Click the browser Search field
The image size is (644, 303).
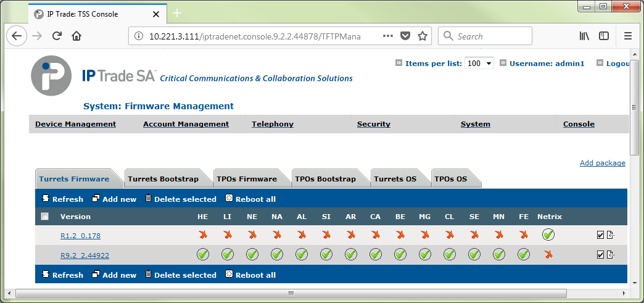point(485,36)
